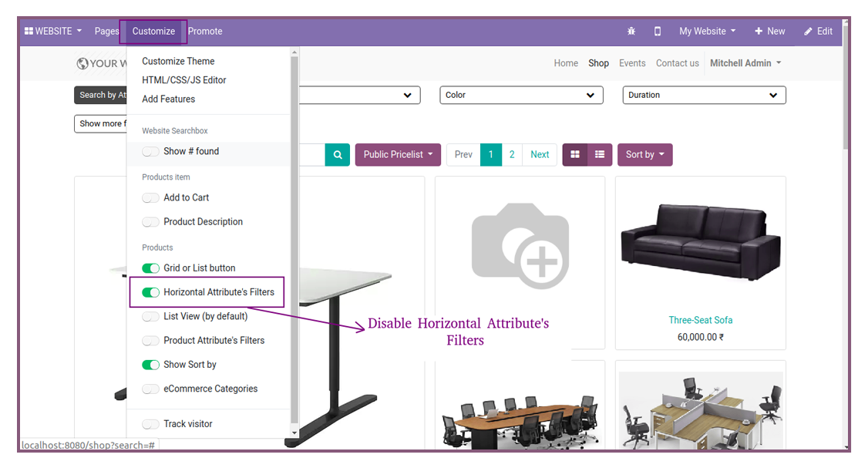
Task: Open the Customize menu
Action: click(x=153, y=31)
